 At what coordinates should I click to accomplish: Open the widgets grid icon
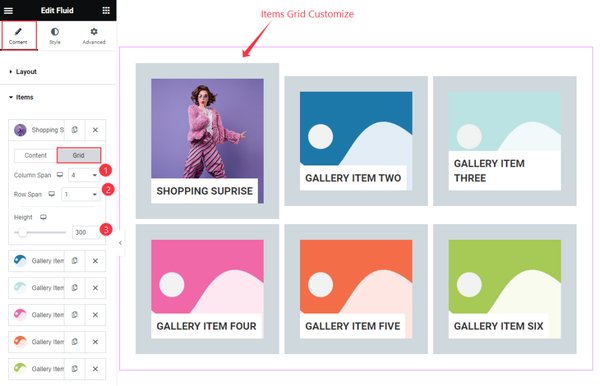[106, 11]
